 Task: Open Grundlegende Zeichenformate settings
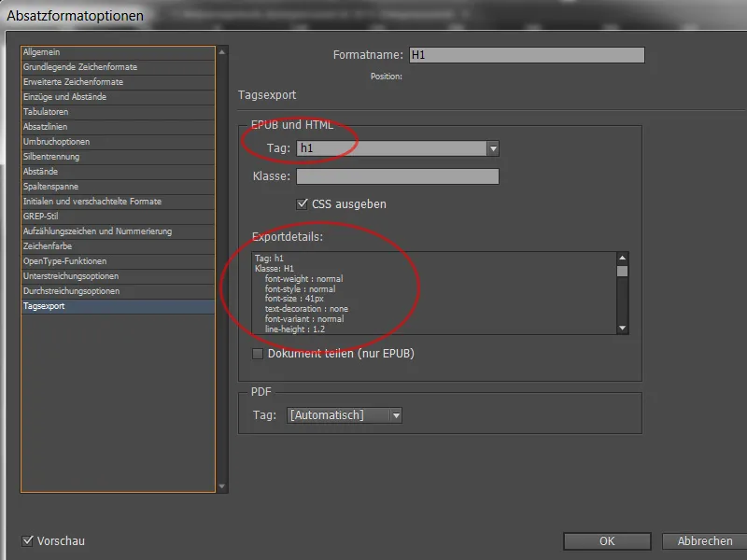click(x=119, y=67)
